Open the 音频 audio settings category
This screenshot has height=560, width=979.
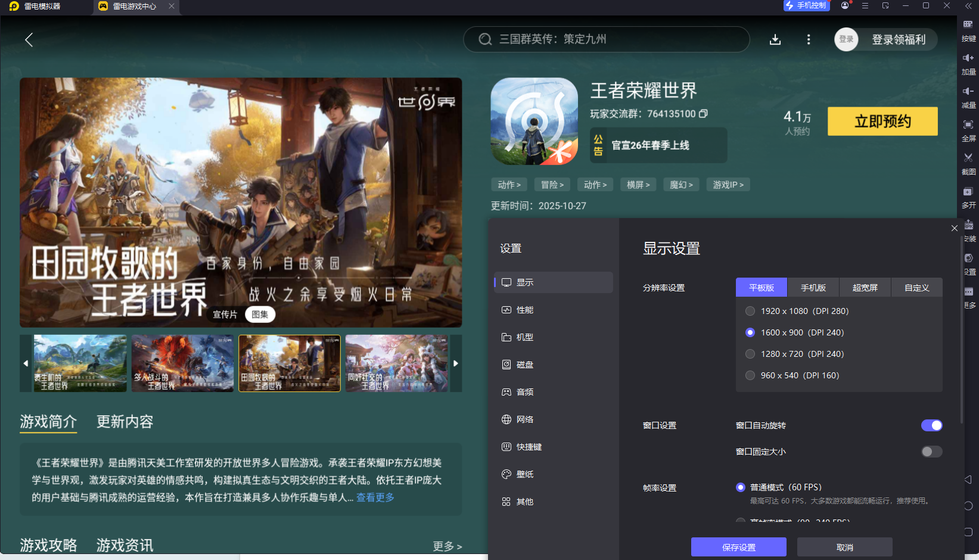click(x=525, y=391)
